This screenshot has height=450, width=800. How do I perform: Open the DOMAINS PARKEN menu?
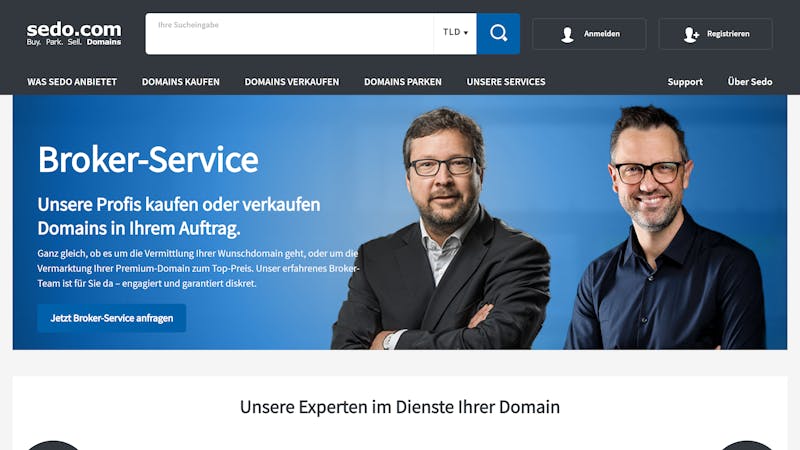click(x=403, y=82)
